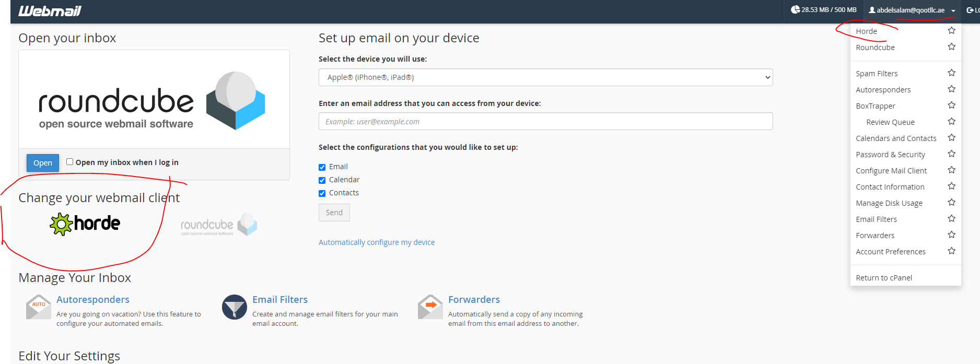Click the star next to Forwarders
This screenshot has width=980, height=364.
click(x=951, y=235)
